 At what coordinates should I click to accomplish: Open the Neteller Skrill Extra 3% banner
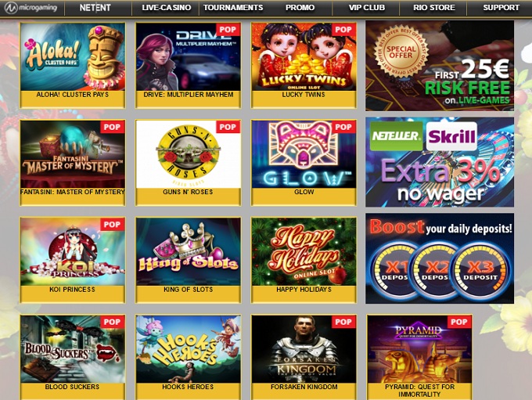(440, 162)
